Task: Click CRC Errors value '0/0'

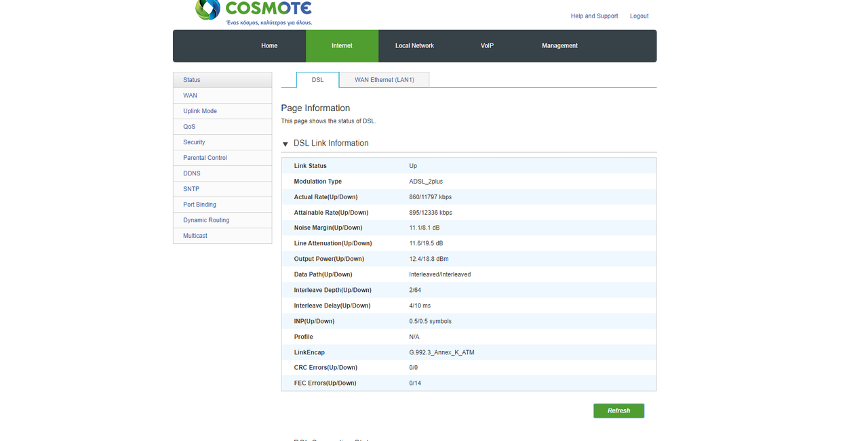Action: 413,368
